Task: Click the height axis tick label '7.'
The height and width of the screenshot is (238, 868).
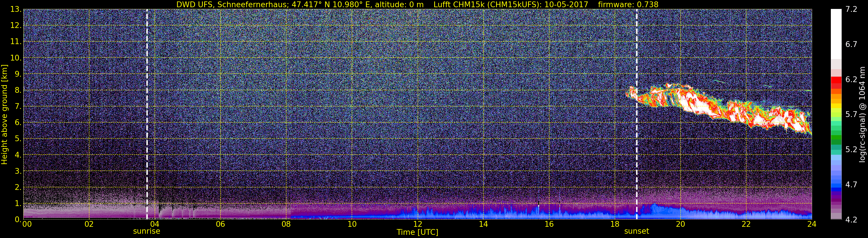Action: [18, 106]
